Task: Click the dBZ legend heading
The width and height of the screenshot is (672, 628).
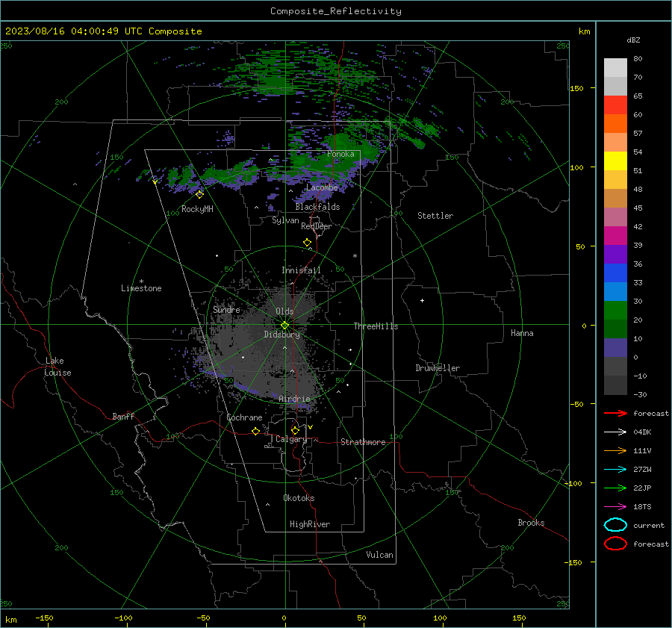Action: 633,40
